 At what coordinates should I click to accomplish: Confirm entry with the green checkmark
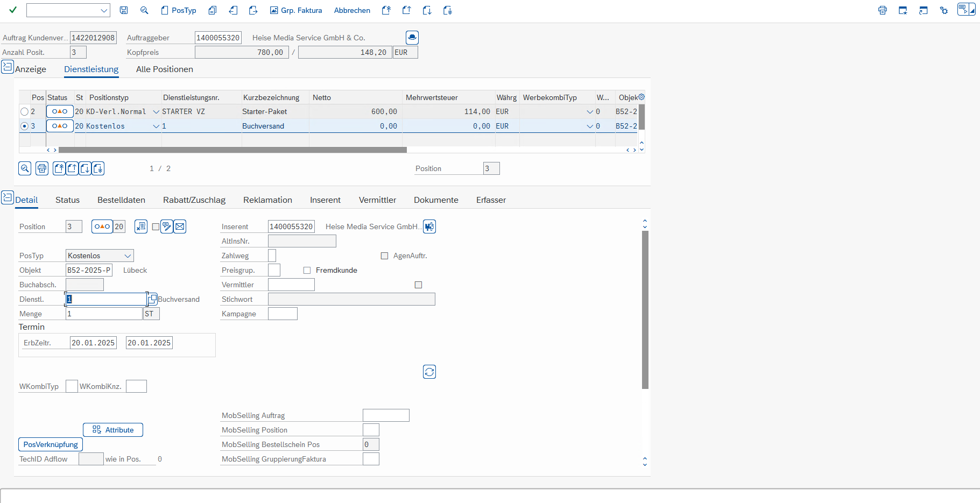(13, 10)
